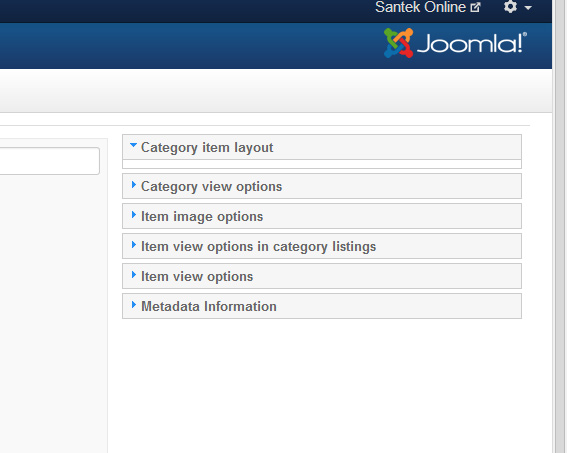
Task: Click the text input field at left
Action: point(50,161)
